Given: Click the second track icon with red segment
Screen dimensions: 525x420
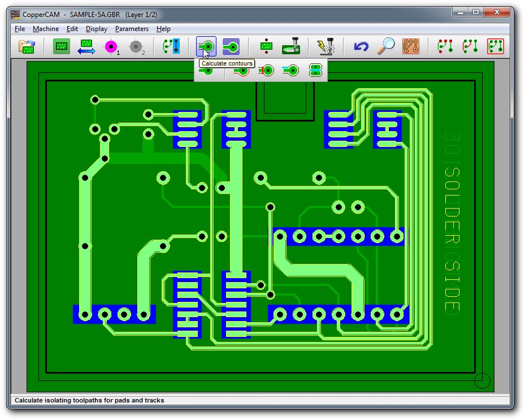Looking at the screenshot, I should pos(470,46).
